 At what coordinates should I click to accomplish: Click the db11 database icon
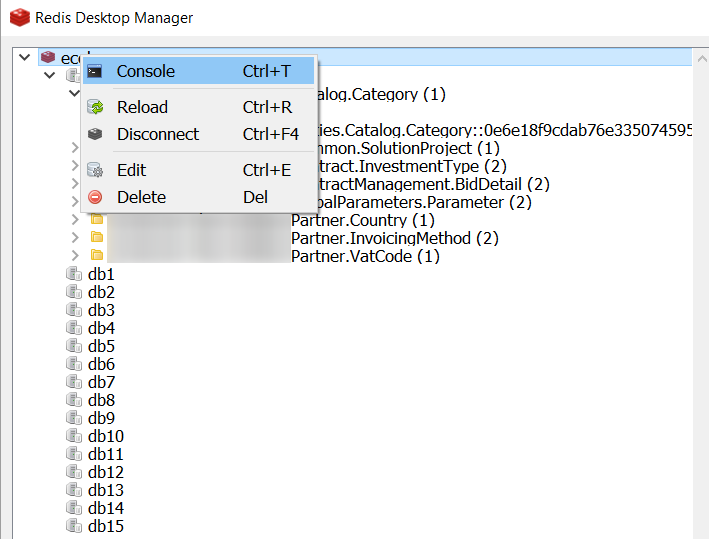74,454
